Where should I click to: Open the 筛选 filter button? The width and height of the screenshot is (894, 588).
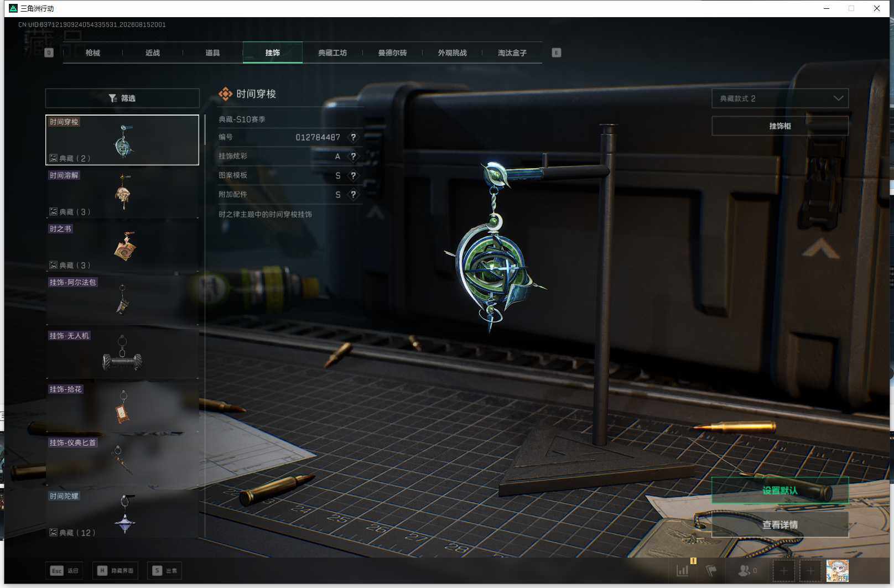[122, 98]
